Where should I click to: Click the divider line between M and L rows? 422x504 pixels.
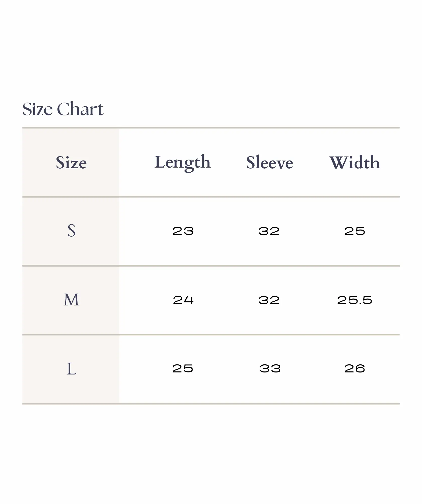coord(211,335)
